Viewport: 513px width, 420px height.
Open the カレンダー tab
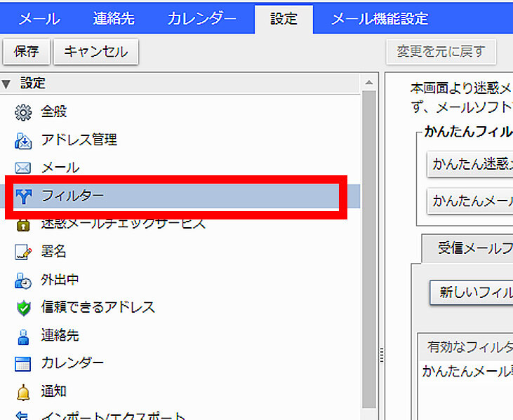[201, 19]
